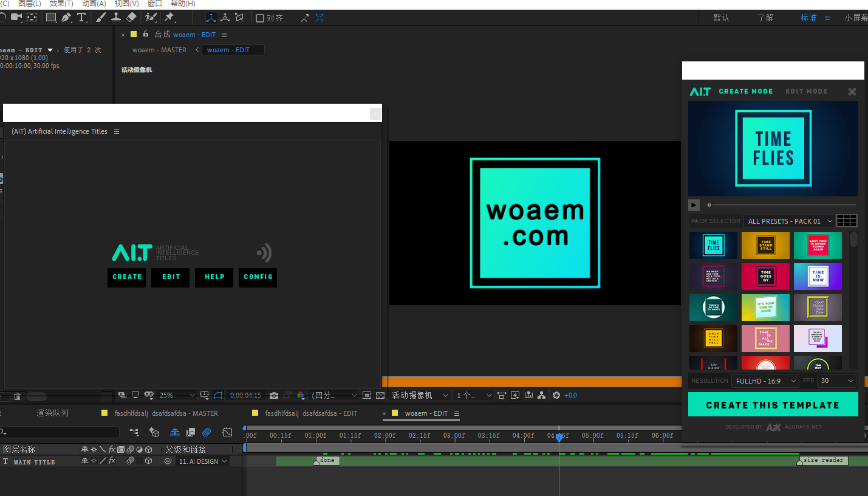This screenshot has height=496, width=868.
Task: Toggle the composition viewer lock icon
Action: pyautogui.click(x=145, y=34)
